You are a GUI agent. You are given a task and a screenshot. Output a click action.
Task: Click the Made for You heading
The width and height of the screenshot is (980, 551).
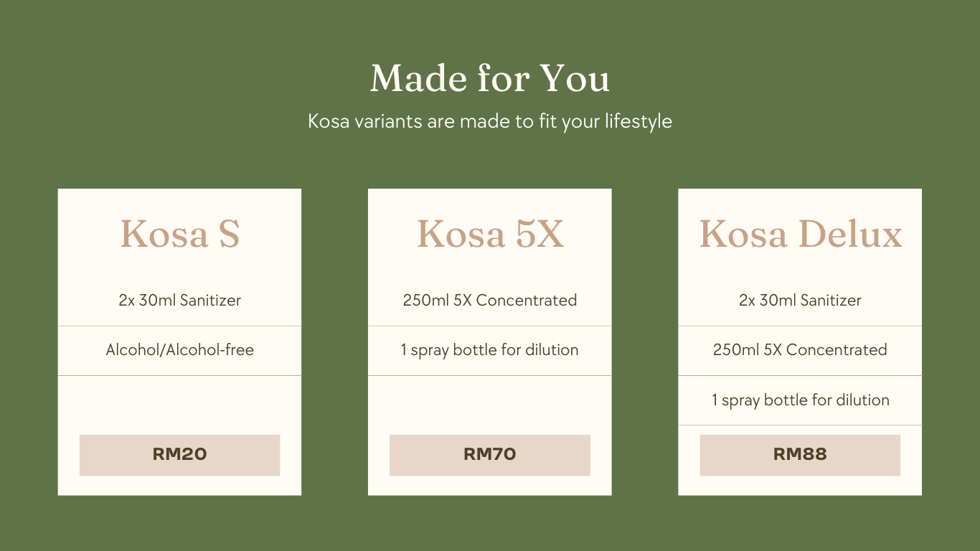pyautogui.click(x=490, y=78)
